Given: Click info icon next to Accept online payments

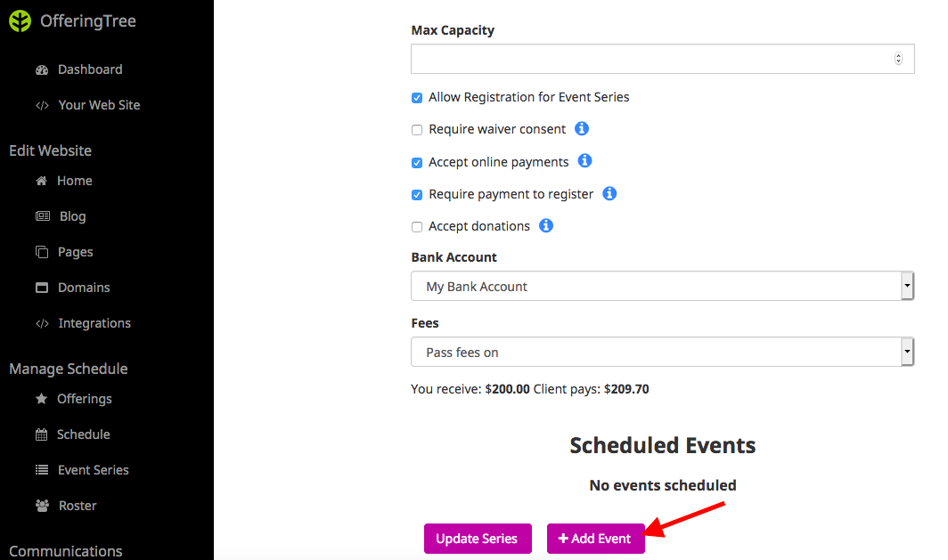Looking at the screenshot, I should 584,160.
